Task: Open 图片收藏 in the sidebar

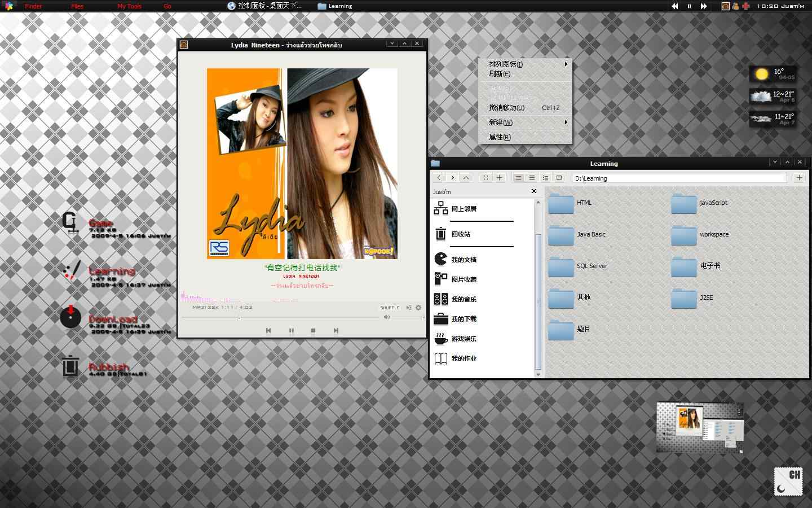Action: (456, 279)
